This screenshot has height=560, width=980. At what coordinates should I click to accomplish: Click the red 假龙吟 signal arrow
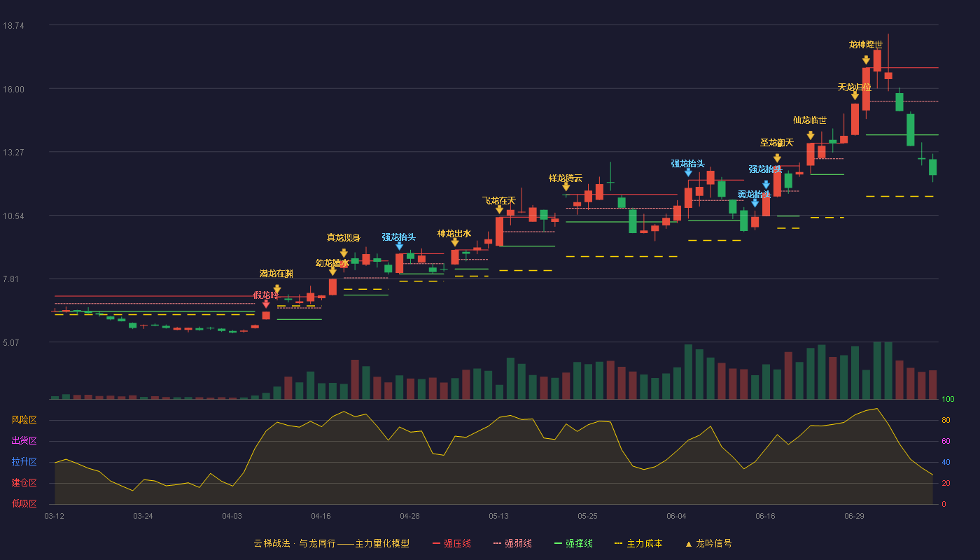pyautogui.click(x=266, y=304)
